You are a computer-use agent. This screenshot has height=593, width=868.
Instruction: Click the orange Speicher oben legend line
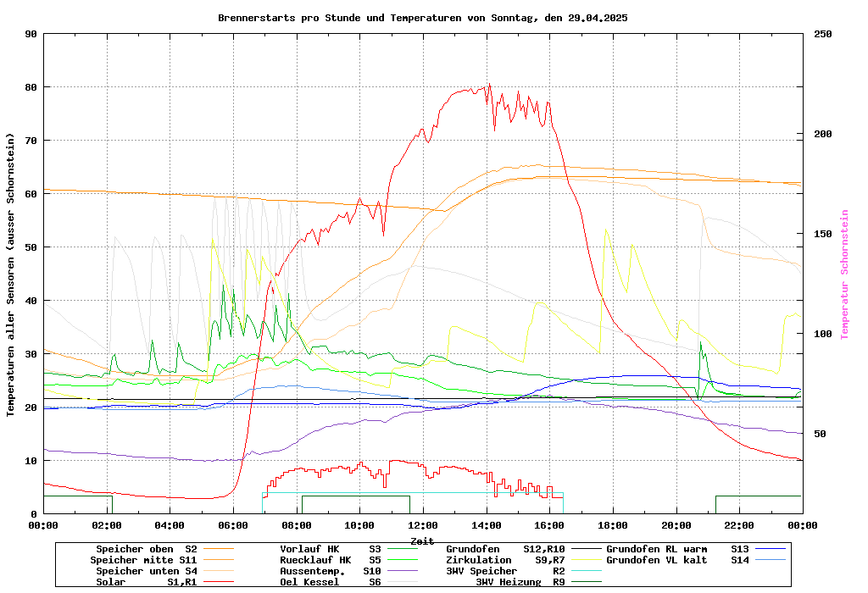point(235,549)
